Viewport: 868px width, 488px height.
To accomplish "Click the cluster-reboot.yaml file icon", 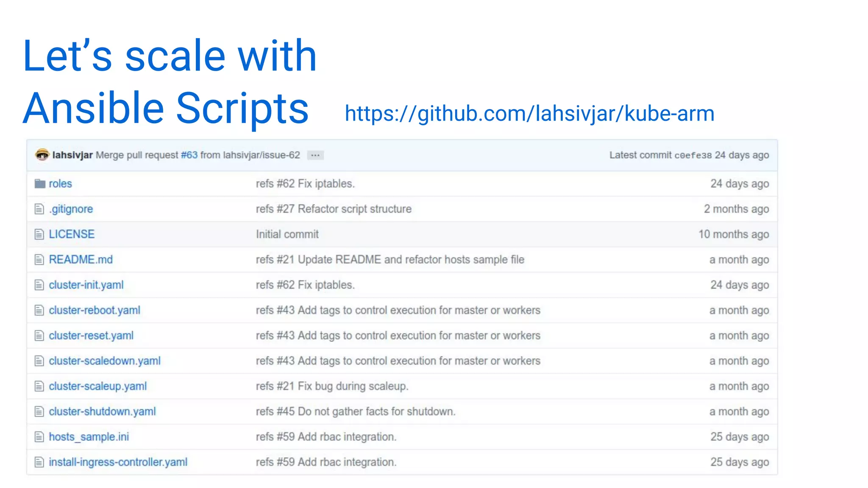I will tap(39, 311).
